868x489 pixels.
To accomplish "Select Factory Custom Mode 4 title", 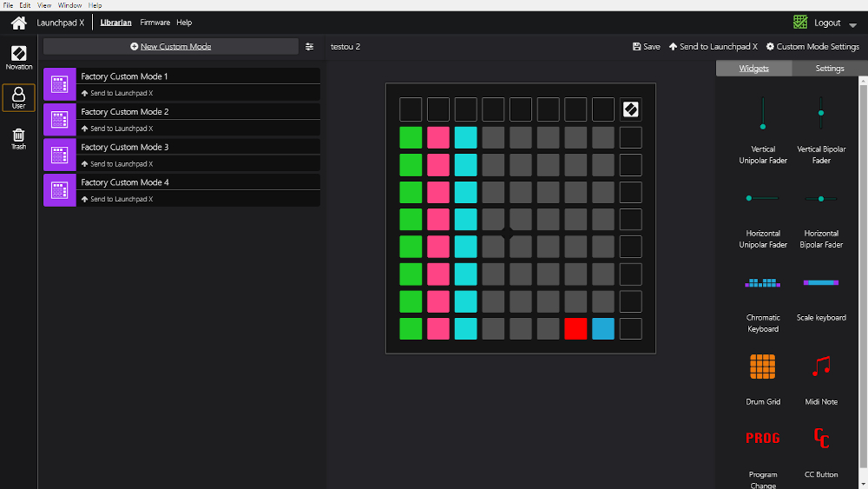I will [x=124, y=182].
